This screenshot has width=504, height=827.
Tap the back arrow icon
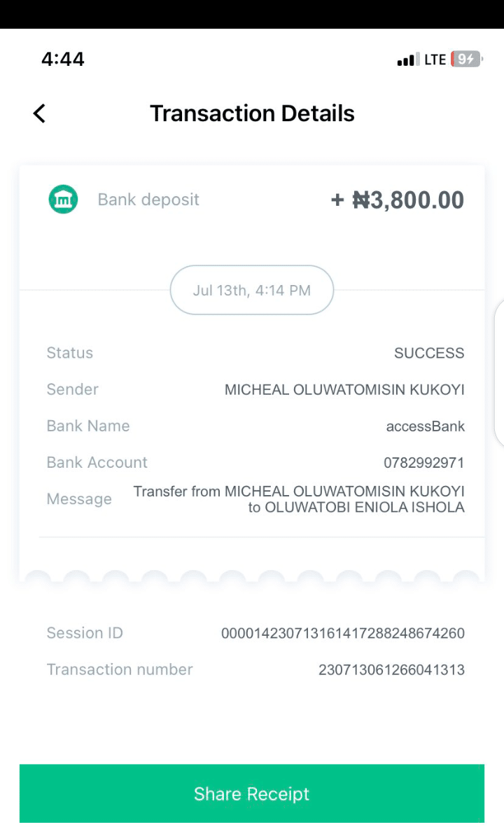[x=39, y=113]
